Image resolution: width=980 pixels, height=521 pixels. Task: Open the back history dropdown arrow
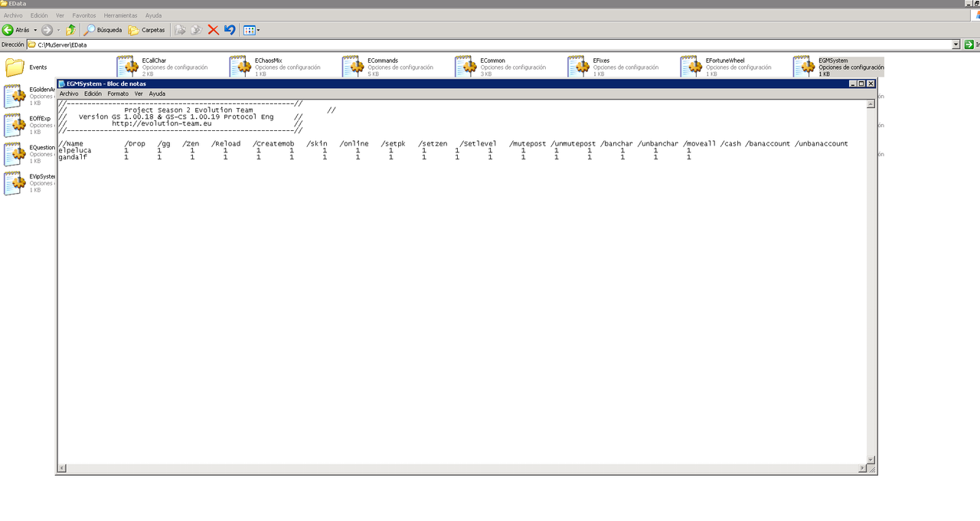tap(35, 30)
